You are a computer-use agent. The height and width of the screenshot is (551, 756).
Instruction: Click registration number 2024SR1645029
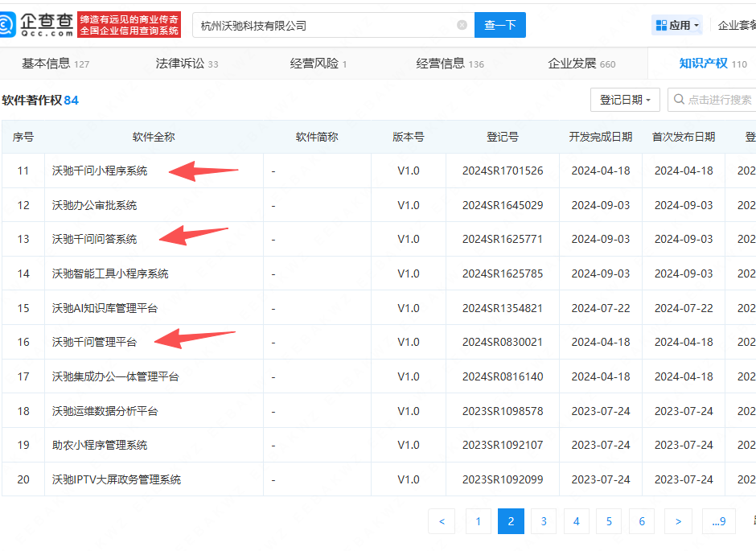(503, 205)
